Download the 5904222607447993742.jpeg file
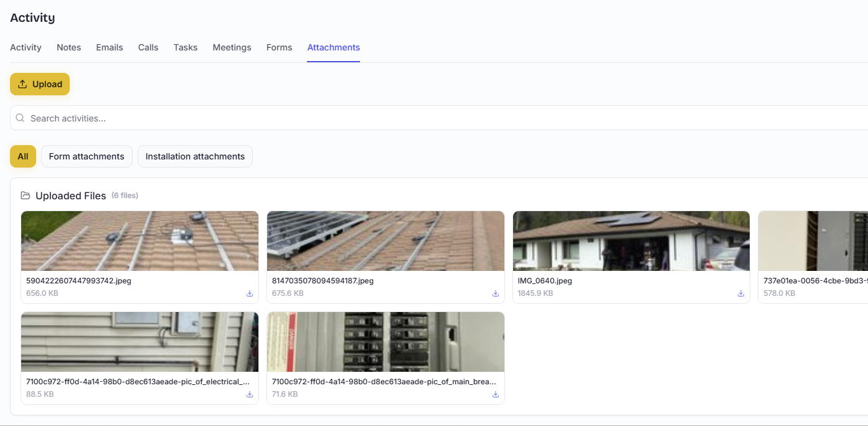The height and width of the screenshot is (426, 868). [x=250, y=293]
